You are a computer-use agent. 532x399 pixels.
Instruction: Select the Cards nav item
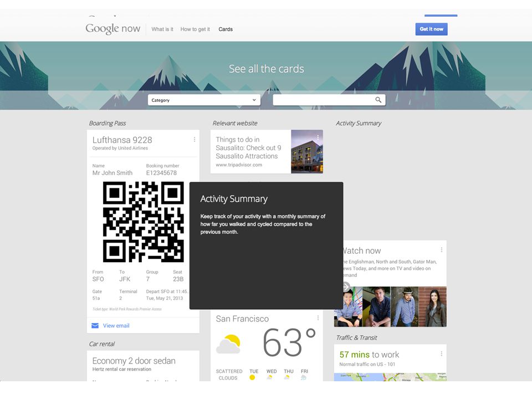[x=226, y=29]
